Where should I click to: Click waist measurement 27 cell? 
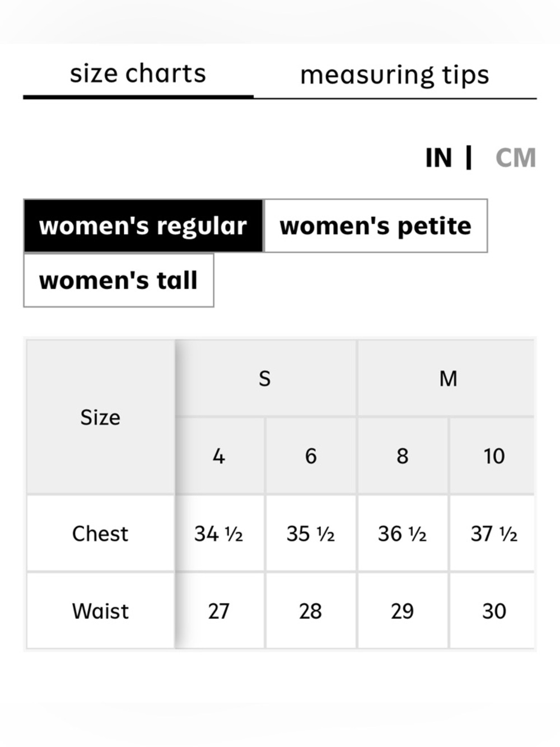pyautogui.click(x=219, y=611)
